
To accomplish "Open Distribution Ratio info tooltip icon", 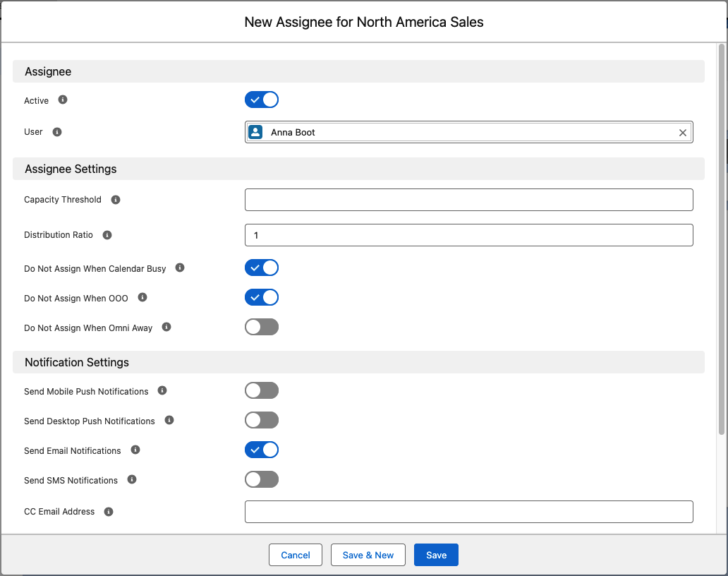I will coord(107,235).
